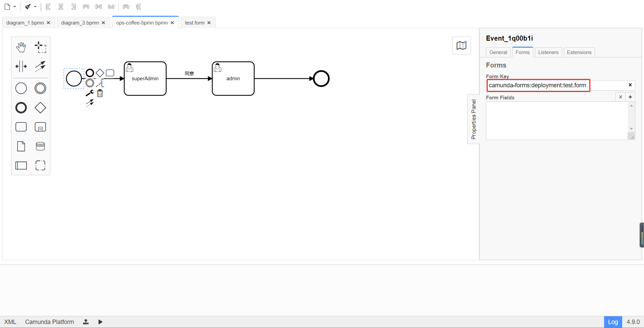Choose the data store element from the palette
The width and height of the screenshot is (644, 328).
tap(40, 146)
